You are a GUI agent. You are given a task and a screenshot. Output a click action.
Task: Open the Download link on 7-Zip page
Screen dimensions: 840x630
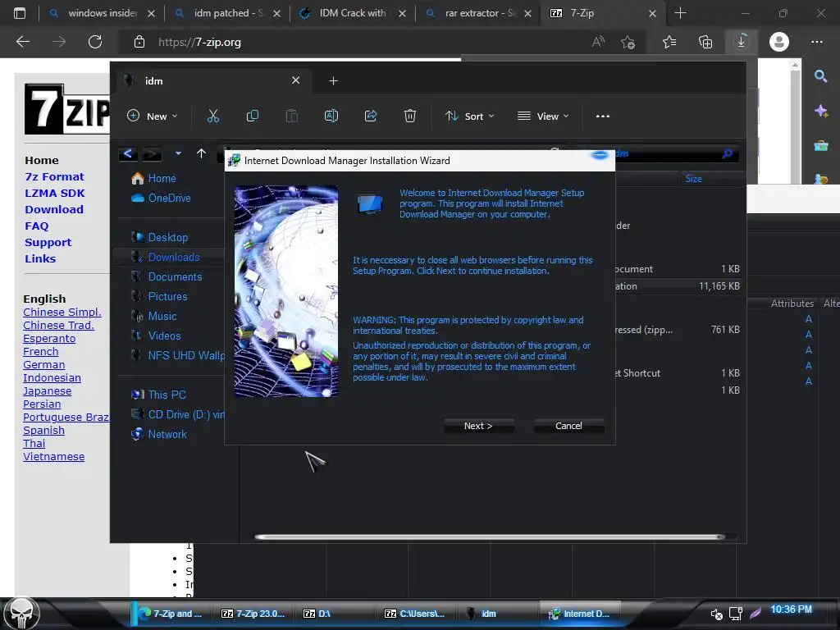[x=54, y=209]
